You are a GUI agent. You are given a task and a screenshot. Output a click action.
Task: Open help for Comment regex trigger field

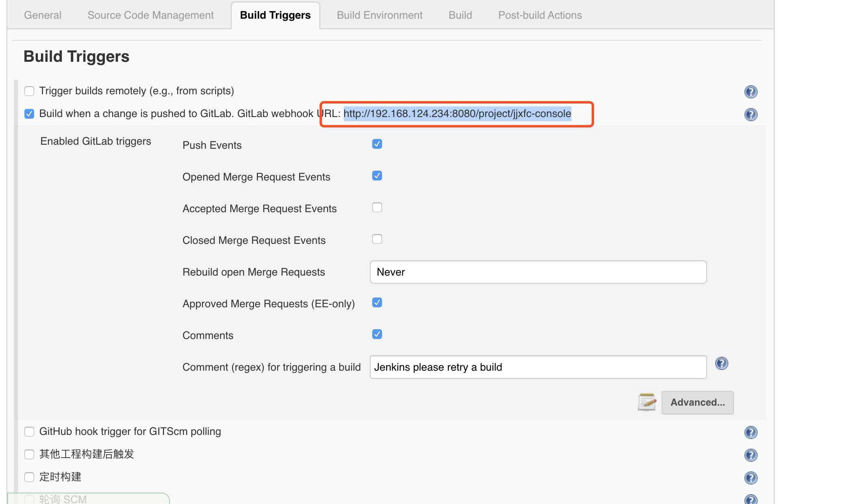[721, 363]
